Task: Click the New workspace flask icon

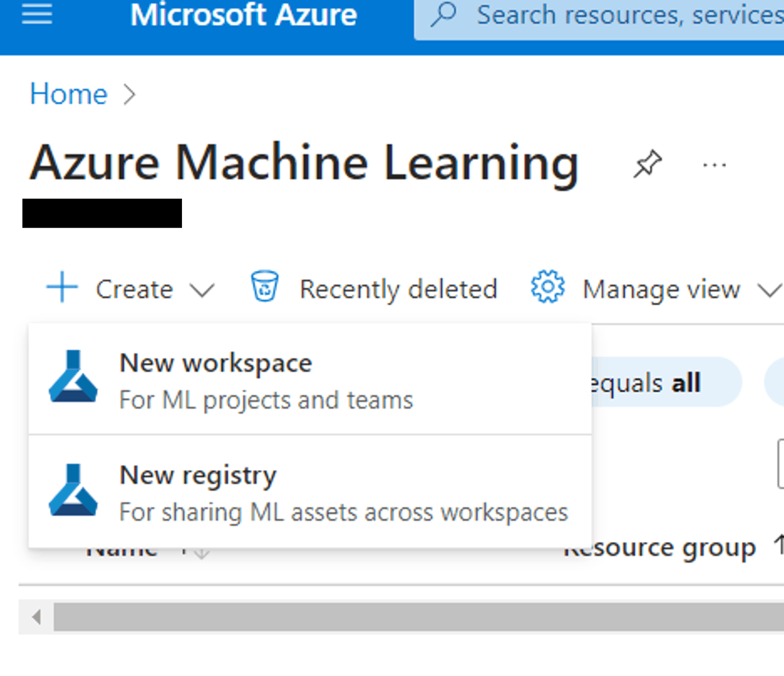Action: pyautogui.click(x=73, y=377)
